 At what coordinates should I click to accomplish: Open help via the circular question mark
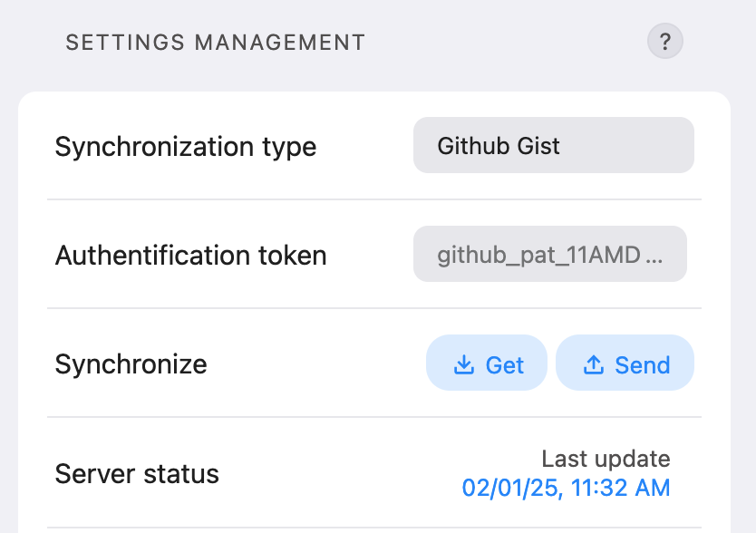click(664, 41)
